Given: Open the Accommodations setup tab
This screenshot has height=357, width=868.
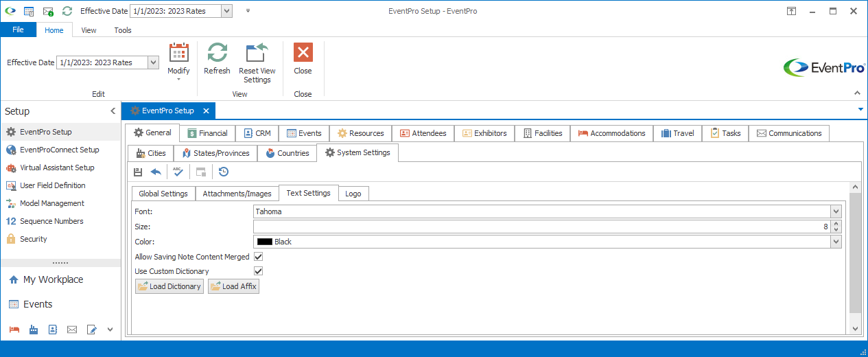Looking at the screenshot, I should [x=611, y=133].
